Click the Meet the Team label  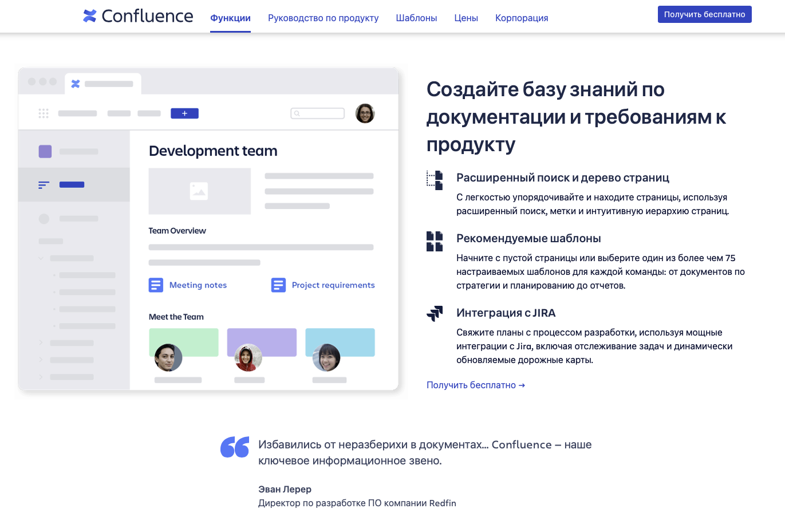tap(176, 317)
